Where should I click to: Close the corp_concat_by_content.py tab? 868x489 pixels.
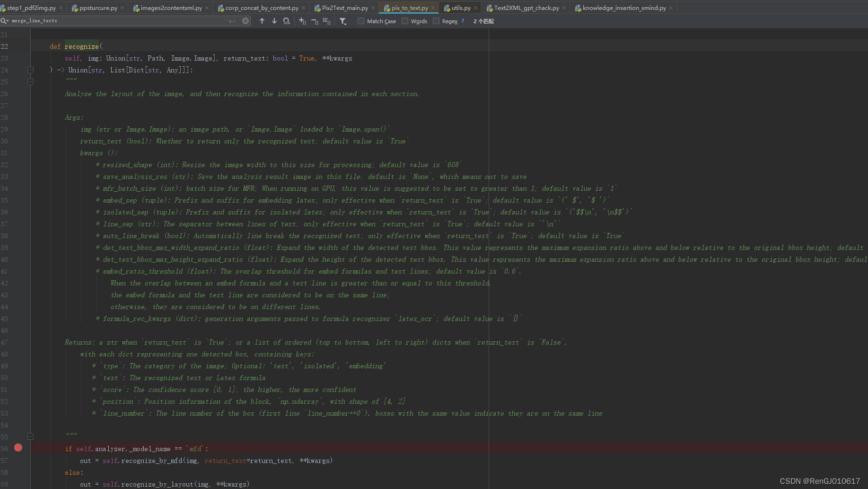304,8
